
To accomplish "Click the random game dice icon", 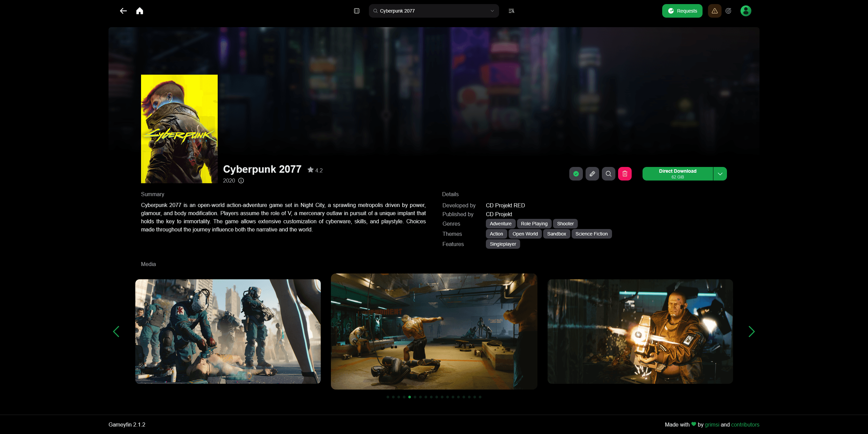I will [357, 11].
